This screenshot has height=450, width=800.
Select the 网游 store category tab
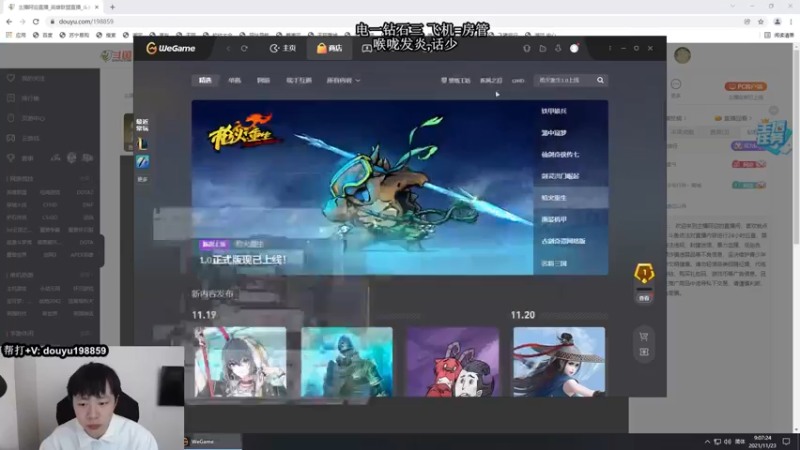(x=263, y=80)
